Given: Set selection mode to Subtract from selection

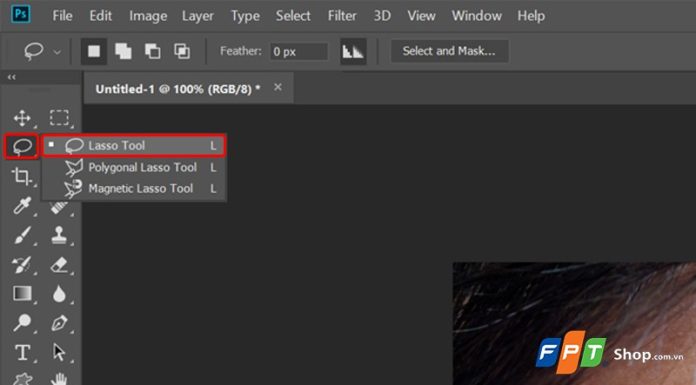Looking at the screenshot, I should point(152,52).
